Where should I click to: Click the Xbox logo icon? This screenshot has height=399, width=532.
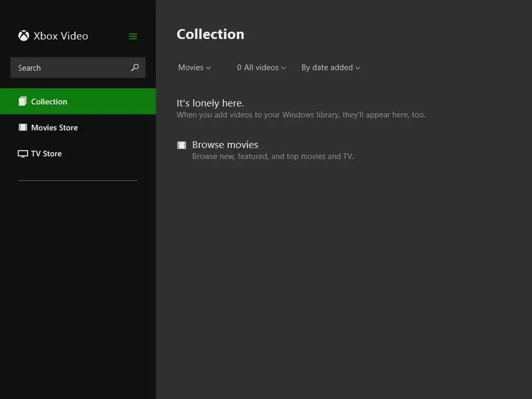click(x=23, y=36)
